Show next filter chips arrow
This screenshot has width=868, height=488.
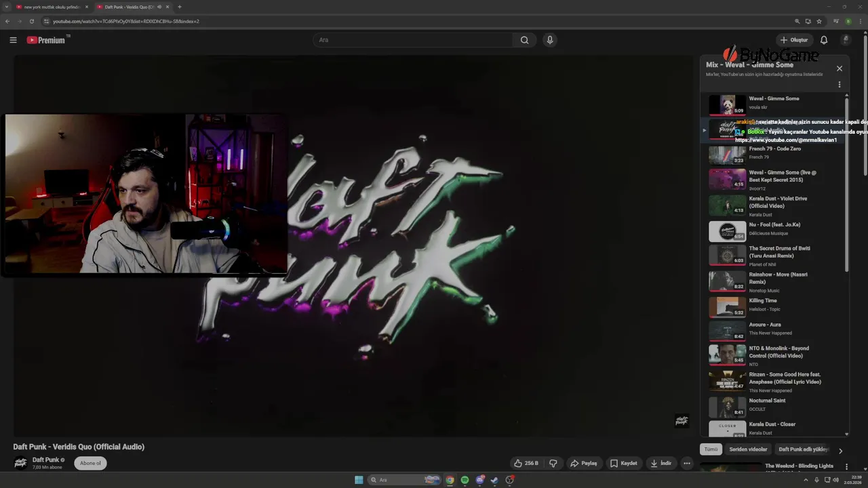coord(840,451)
